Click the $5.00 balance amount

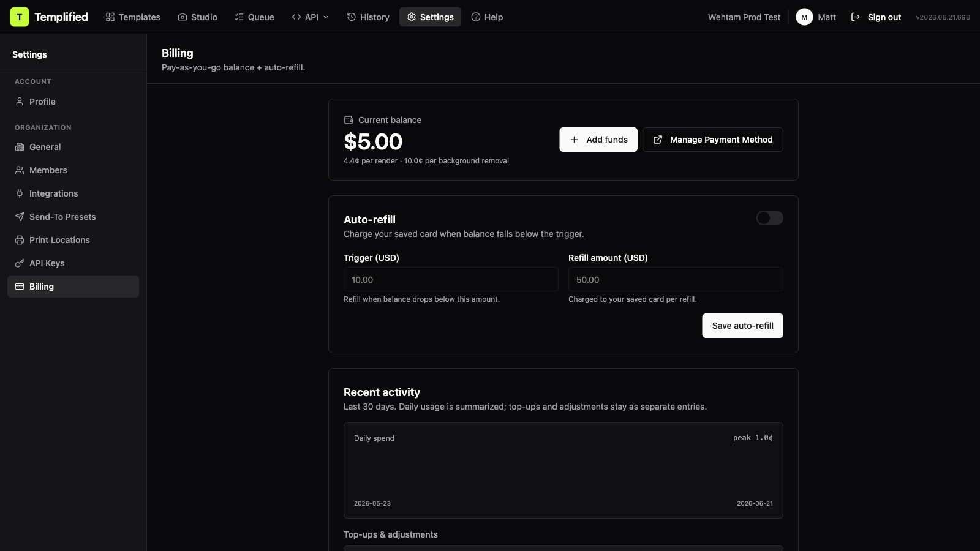pos(373,141)
